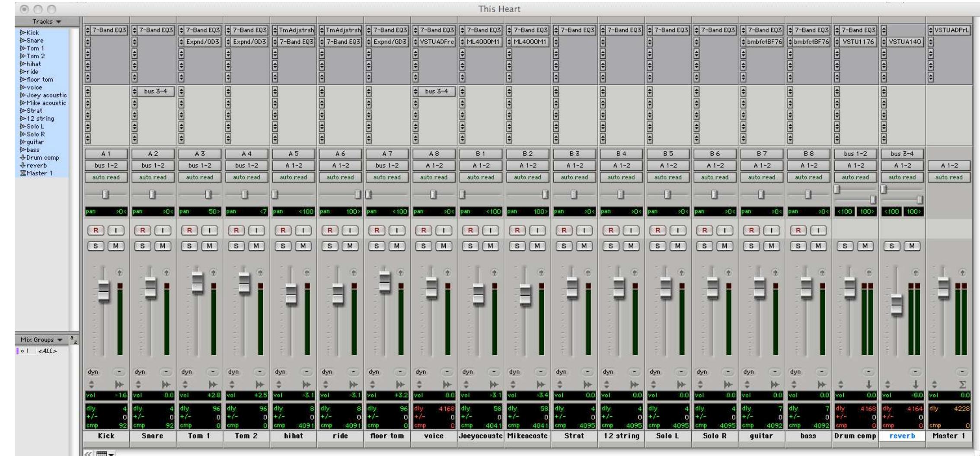
Task: Open the Kick track's 7-Band EQ3 insert
Action: tap(109, 30)
